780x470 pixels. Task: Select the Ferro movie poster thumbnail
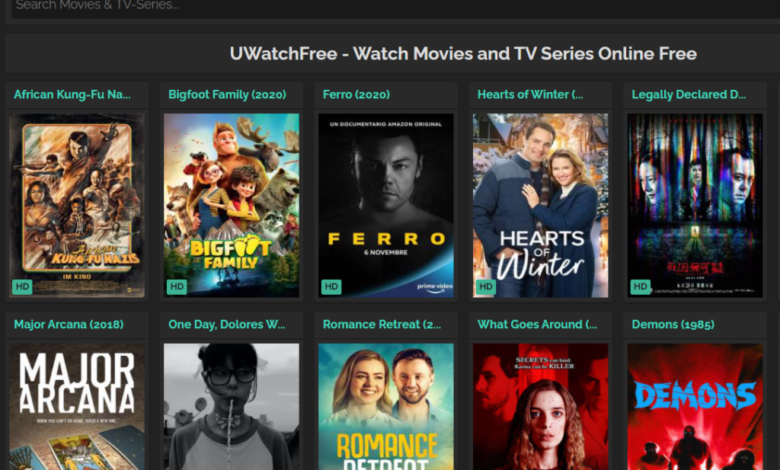tap(386, 205)
